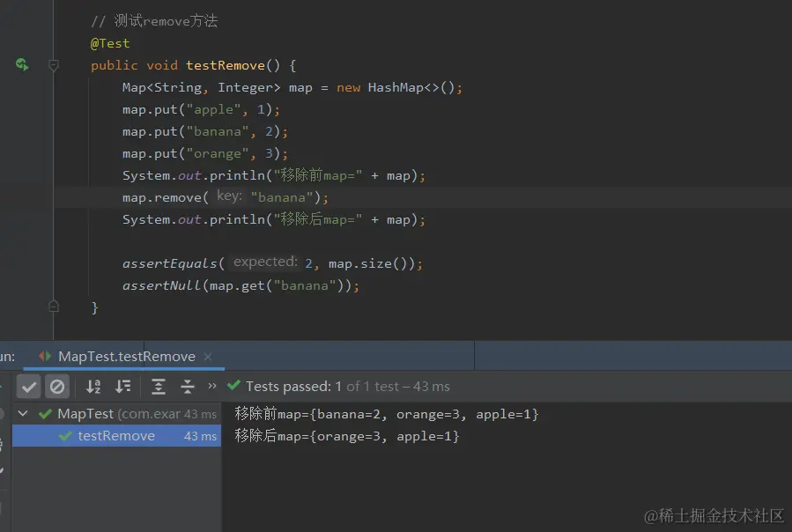Click the println line containing "移除前map="
This screenshot has width=792, height=532.
[274, 176]
